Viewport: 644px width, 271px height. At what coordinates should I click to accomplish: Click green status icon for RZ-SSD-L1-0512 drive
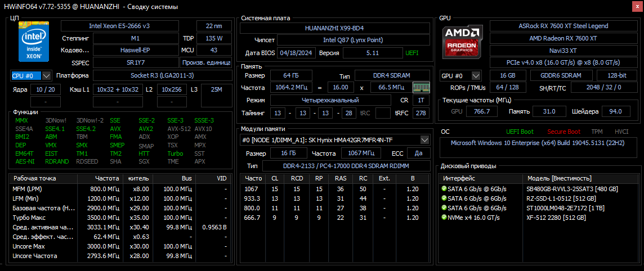(444, 198)
